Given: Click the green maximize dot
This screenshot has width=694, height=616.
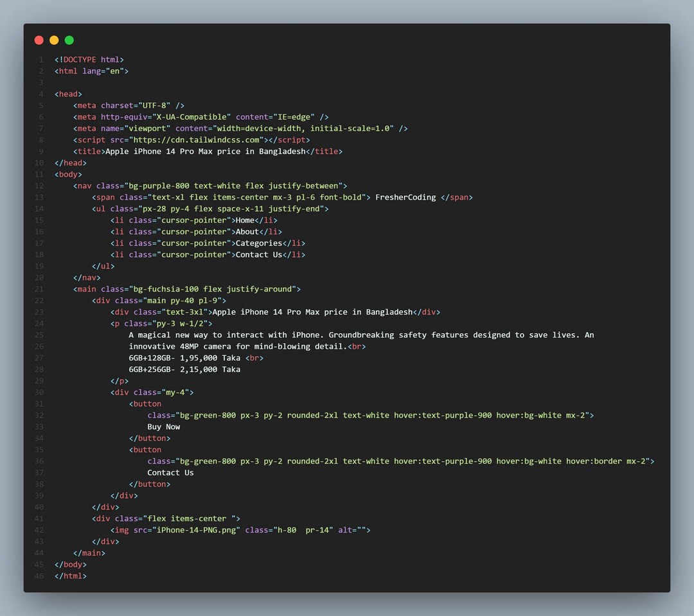Looking at the screenshot, I should tap(69, 40).
